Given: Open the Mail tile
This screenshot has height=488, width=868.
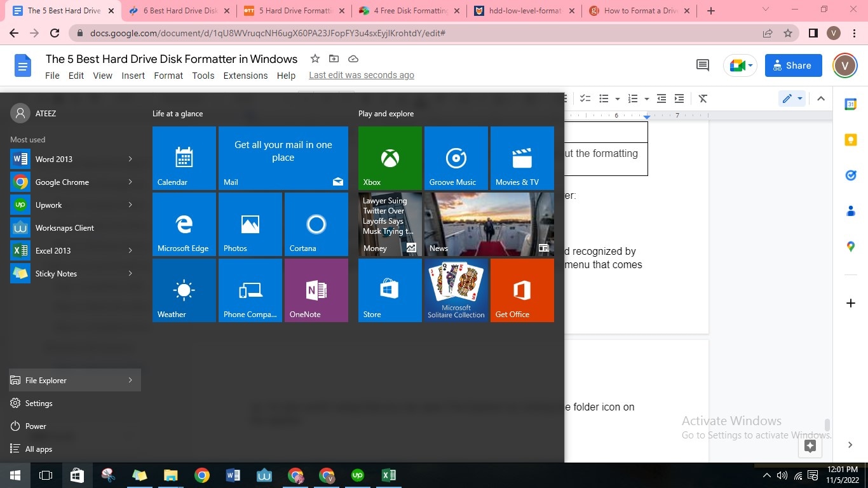Looking at the screenshot, I should coord(283,158).
